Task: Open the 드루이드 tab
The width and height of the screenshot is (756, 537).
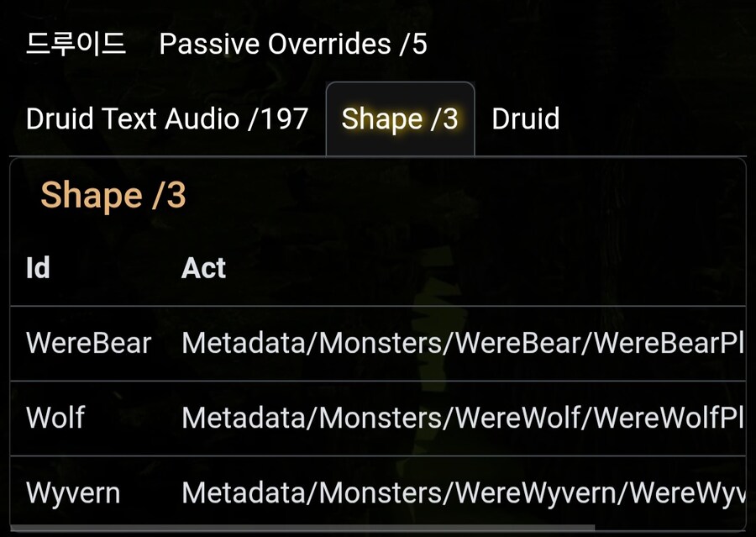Action: [76, 44]
